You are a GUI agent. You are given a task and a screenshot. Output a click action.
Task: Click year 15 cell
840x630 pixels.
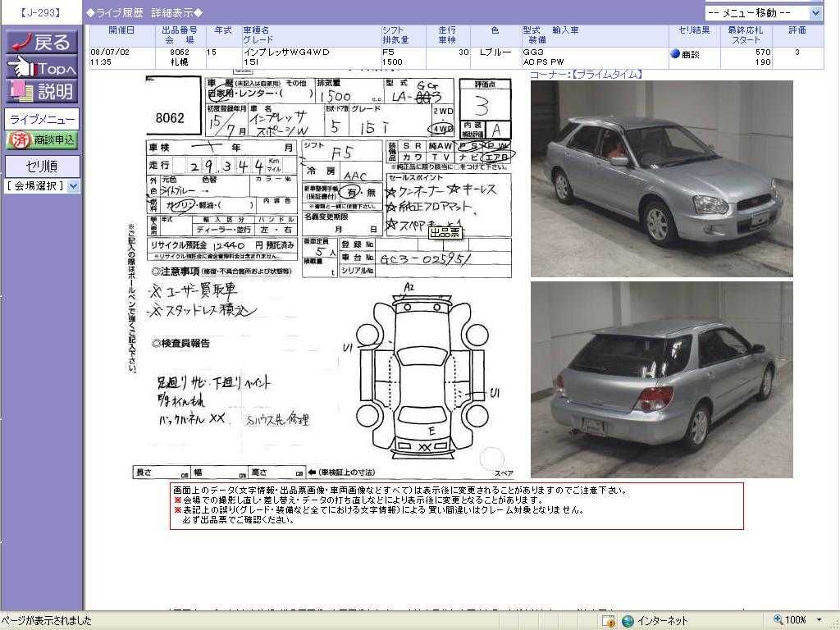click(x=212, y=52)
